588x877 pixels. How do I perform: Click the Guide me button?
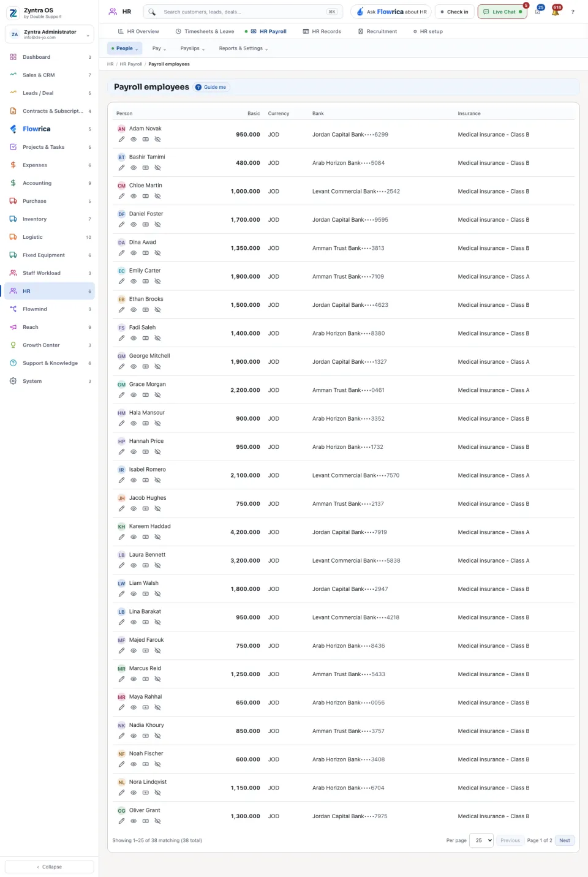coord(211,88)
